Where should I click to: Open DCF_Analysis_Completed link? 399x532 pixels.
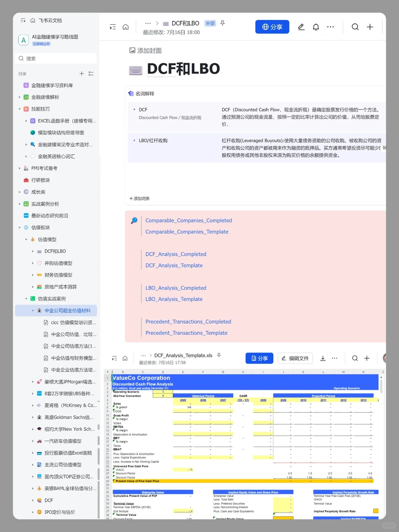tap(176, 254)
